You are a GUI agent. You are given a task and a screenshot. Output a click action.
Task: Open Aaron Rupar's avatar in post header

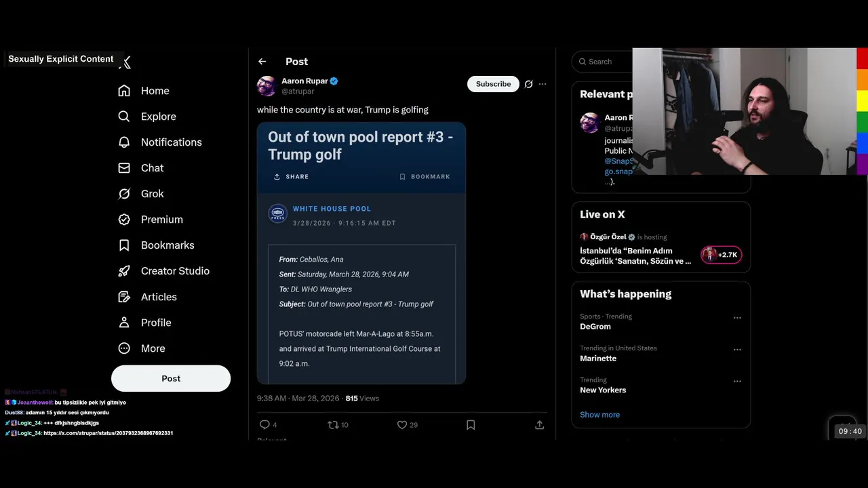tap(267, 86)
